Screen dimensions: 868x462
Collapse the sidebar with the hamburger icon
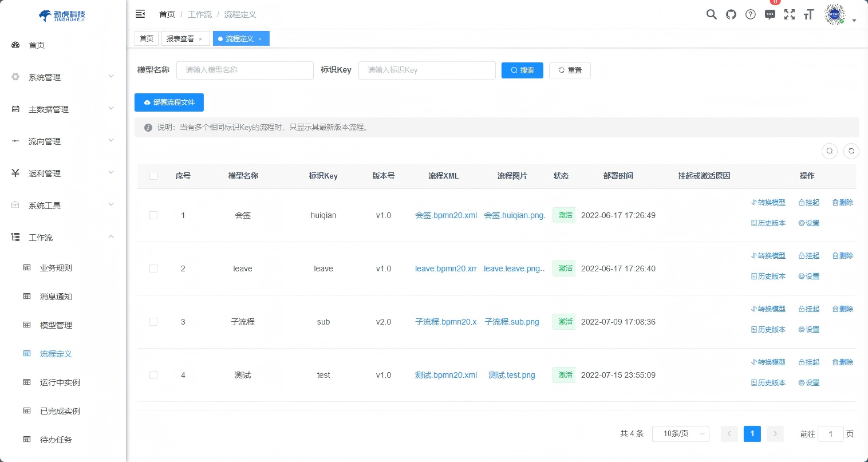(x=140, y=14)
